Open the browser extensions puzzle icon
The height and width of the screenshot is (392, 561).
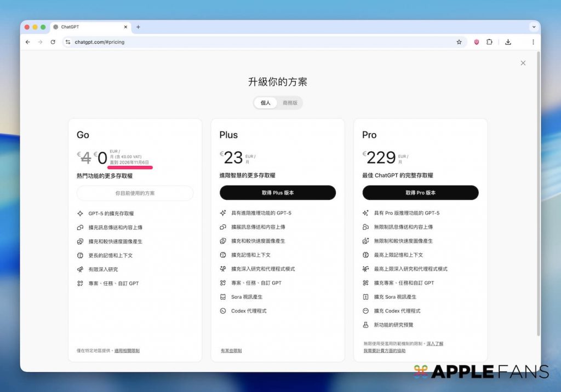click(x=489, y=42)
